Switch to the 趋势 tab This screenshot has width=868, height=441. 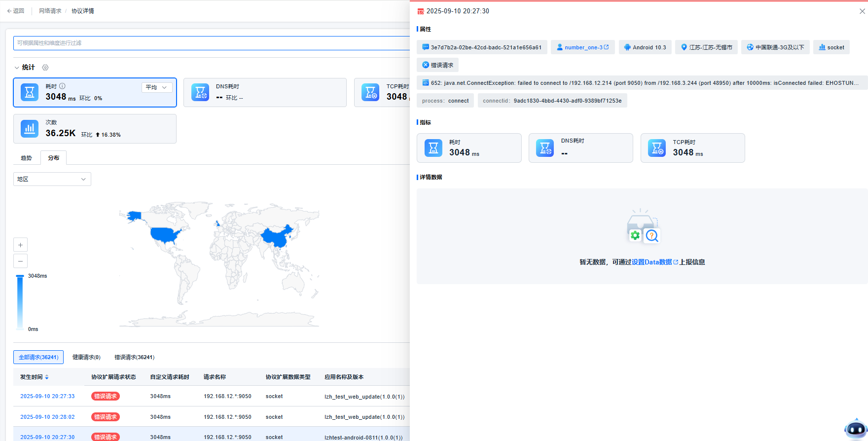pyautogui.click(x=26, y=158)
